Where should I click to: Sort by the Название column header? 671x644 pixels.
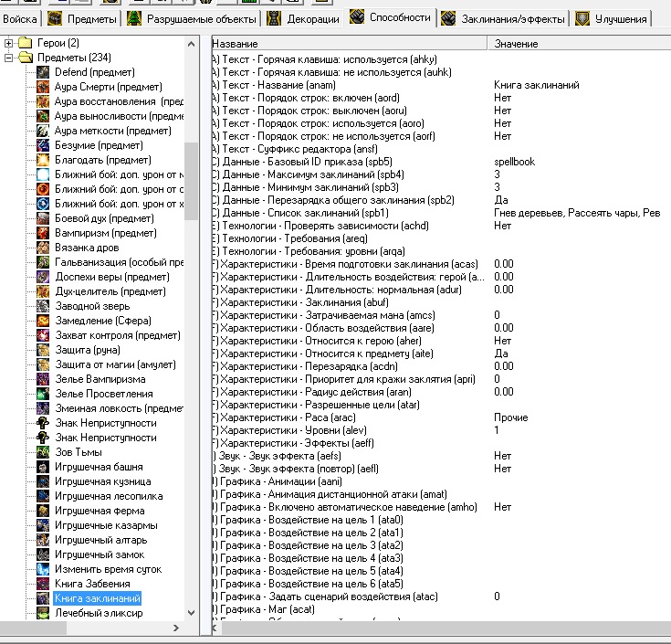pos(349,44)
